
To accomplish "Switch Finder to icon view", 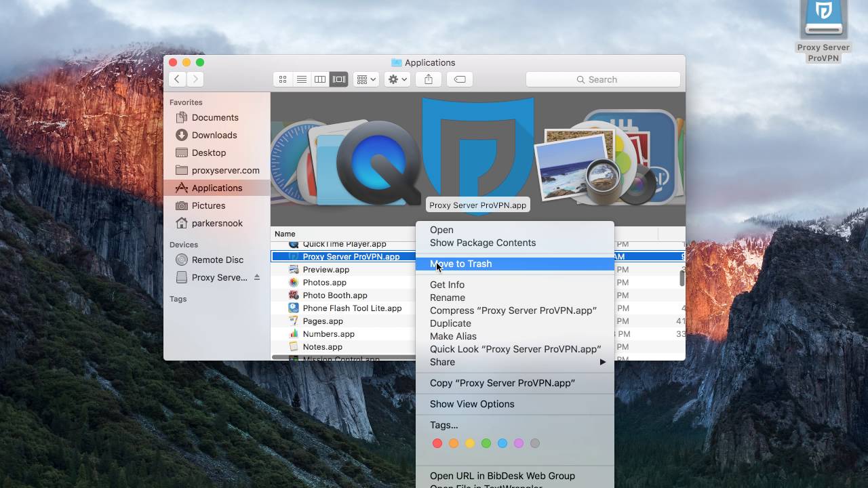I will (x=283, y=79).
